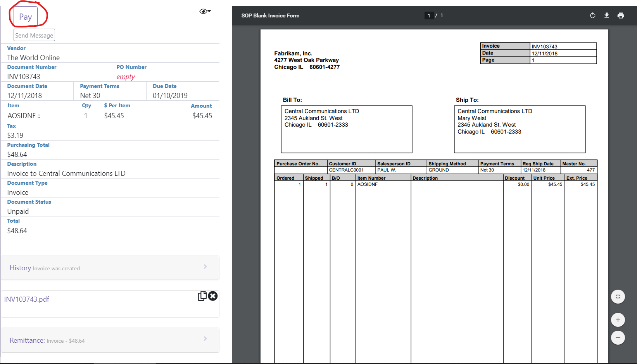Select Mary Weist in Ship To

pos(472,118)
